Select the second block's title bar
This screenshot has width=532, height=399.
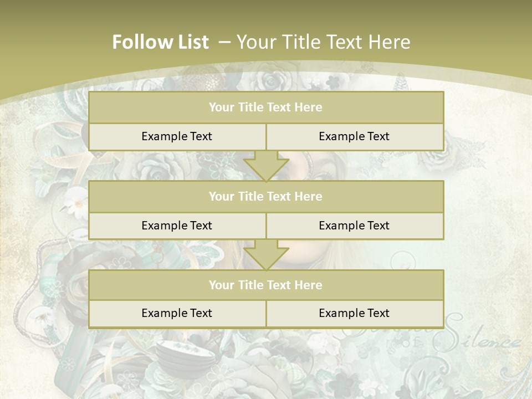tap(266, 196)
